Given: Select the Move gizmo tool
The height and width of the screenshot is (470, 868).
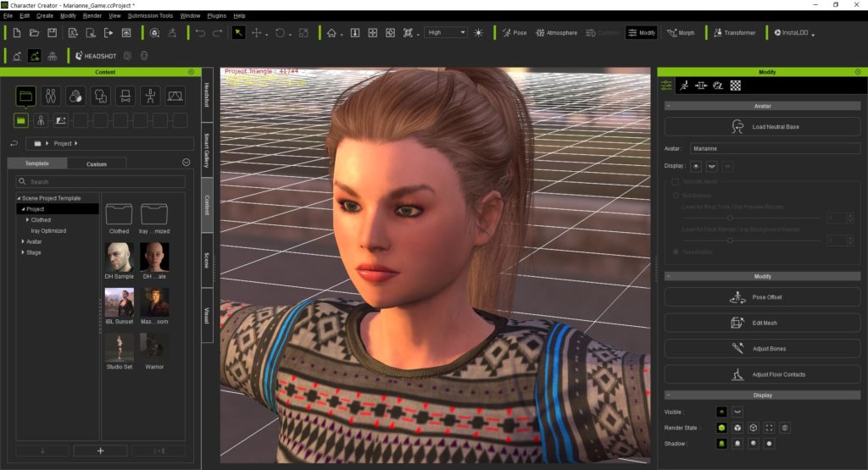Looking at the screenshot, I should [x=256, y=33].
